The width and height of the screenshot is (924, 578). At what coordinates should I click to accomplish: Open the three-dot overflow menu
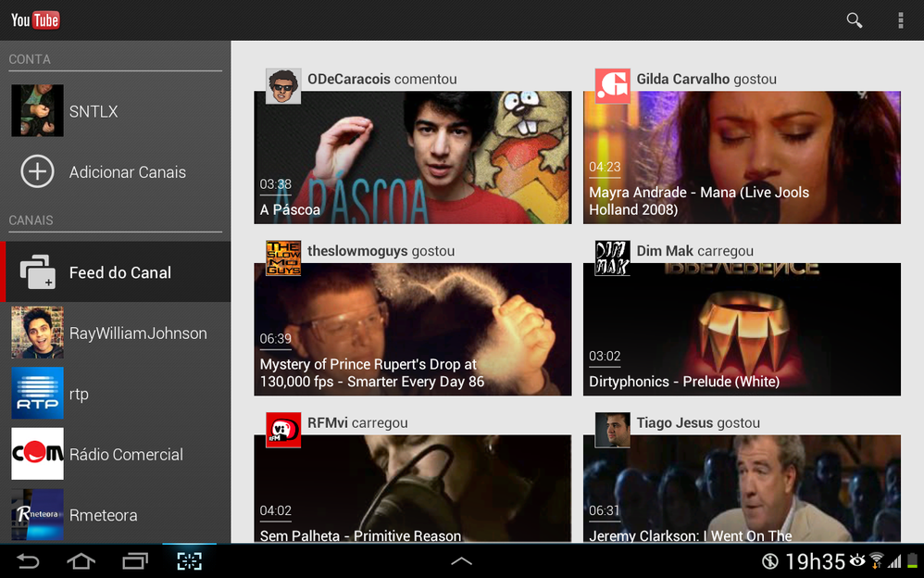900,20
